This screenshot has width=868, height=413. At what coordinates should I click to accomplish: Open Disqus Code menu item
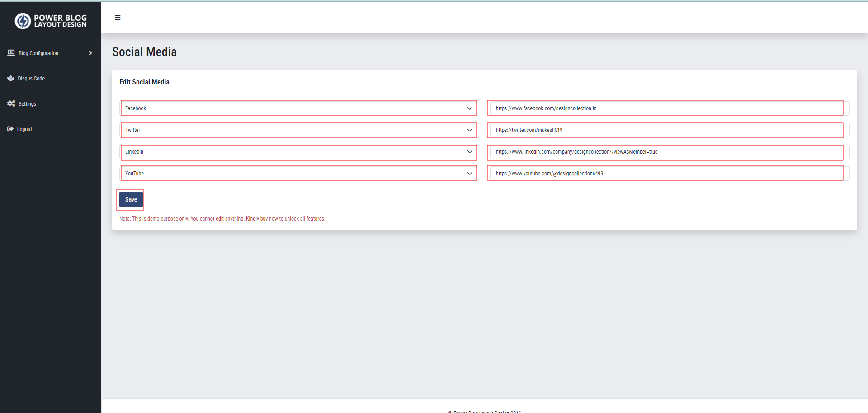click(x=31, y=79)
